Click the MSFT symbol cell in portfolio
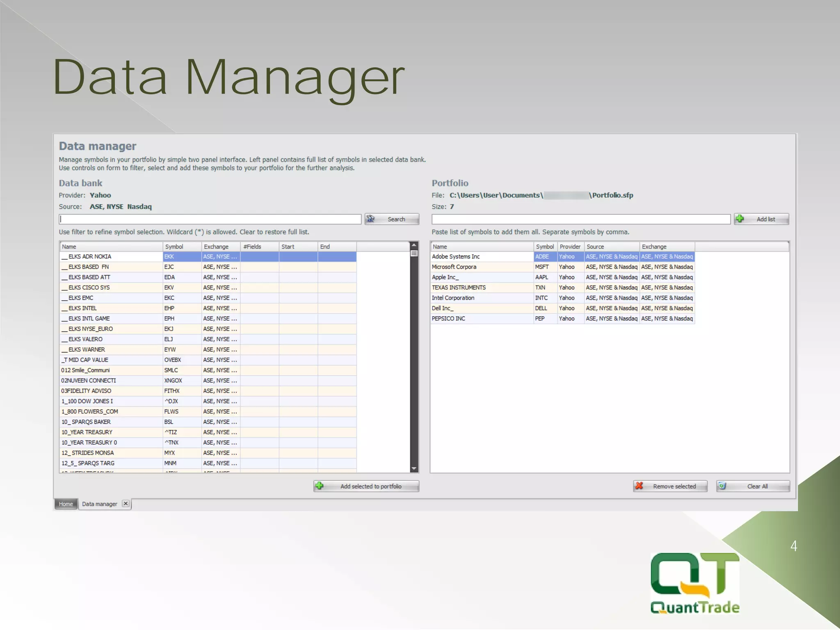This screenshot has width=840, height=630. point(546,267)
